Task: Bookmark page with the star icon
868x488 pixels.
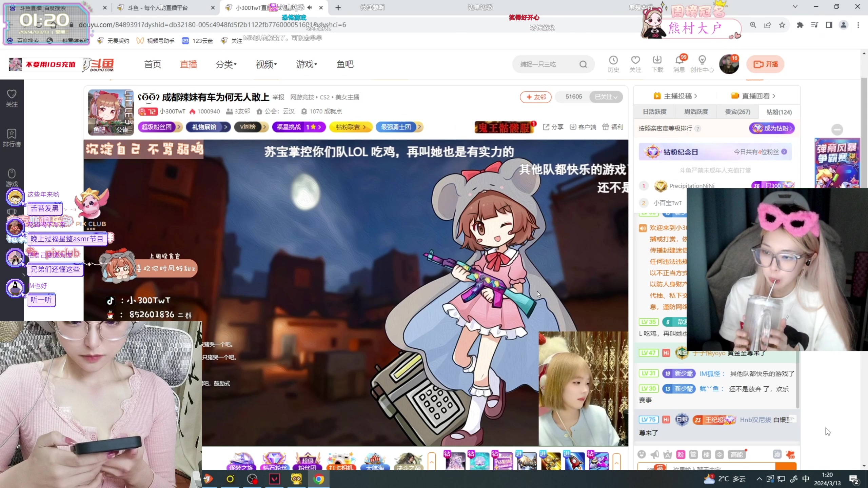Action: point(782,25)
